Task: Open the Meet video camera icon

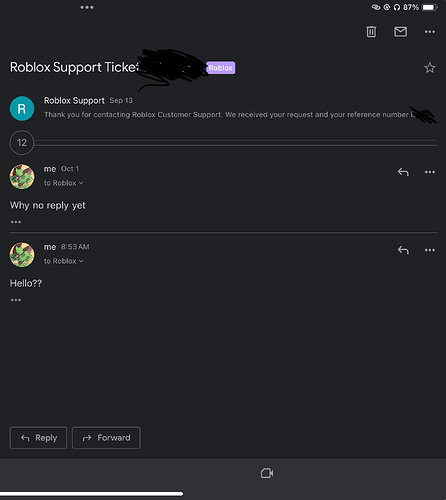Action: (267, 473)
